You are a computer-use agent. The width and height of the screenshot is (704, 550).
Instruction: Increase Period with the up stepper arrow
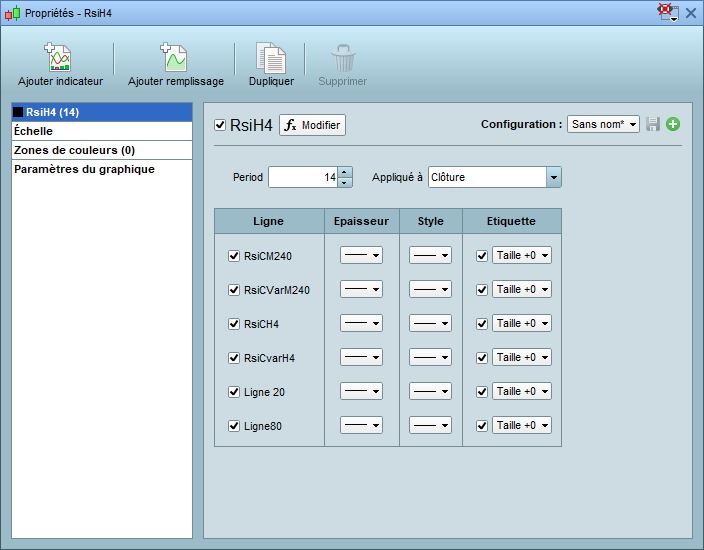coord(344,172)
